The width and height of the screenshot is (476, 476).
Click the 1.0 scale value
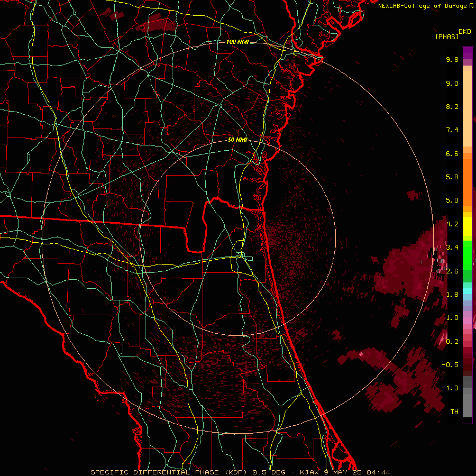(452, 318)
